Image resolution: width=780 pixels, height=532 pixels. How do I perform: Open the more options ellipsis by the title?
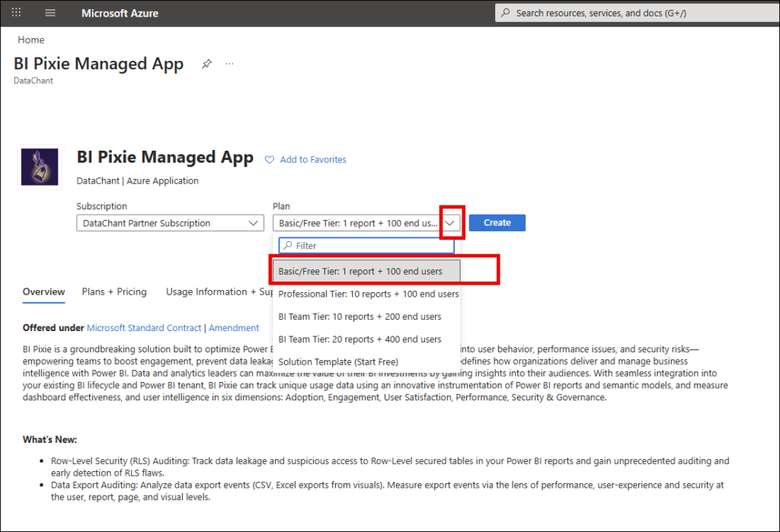(x=230, y=64)
